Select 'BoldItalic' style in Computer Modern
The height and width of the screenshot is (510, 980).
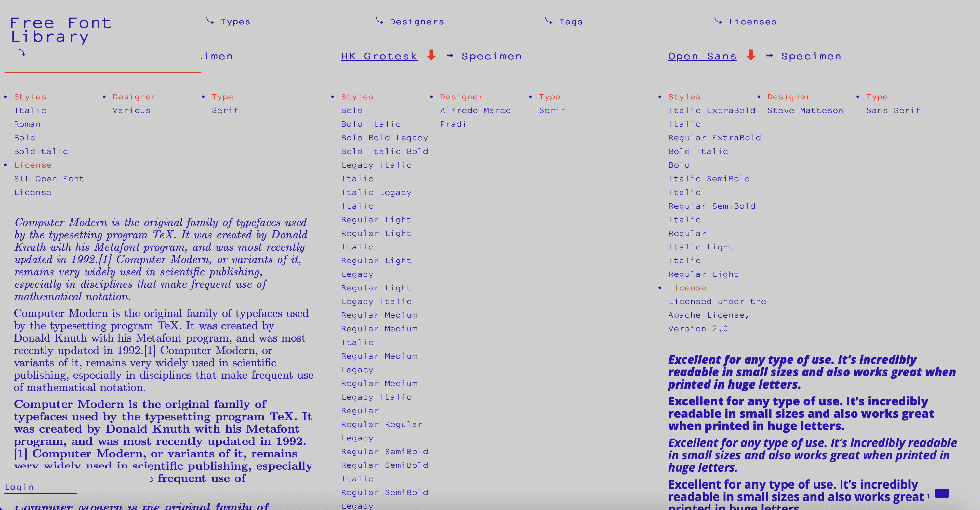(x=41, y=151)
